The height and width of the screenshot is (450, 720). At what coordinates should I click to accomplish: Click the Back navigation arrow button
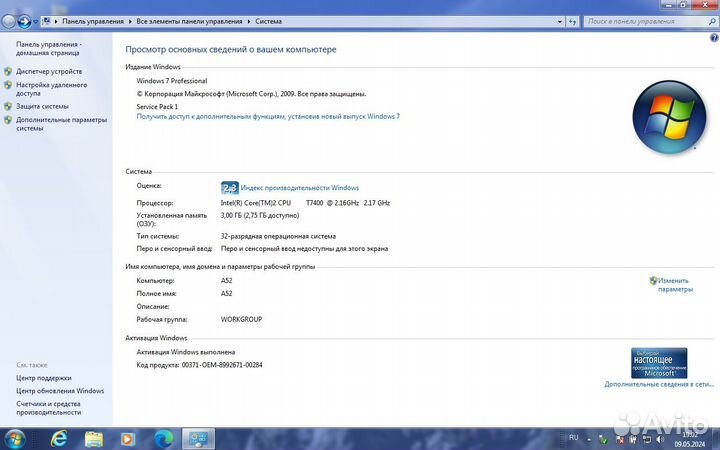10,20
